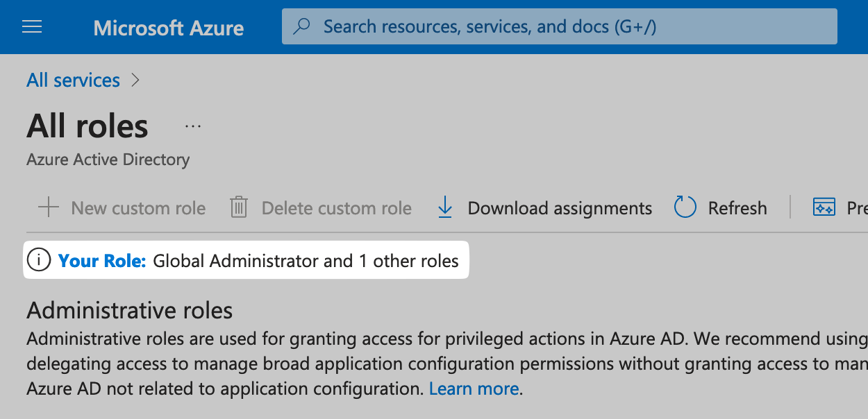Click the download arrow icon

click(x=445, y=207)
